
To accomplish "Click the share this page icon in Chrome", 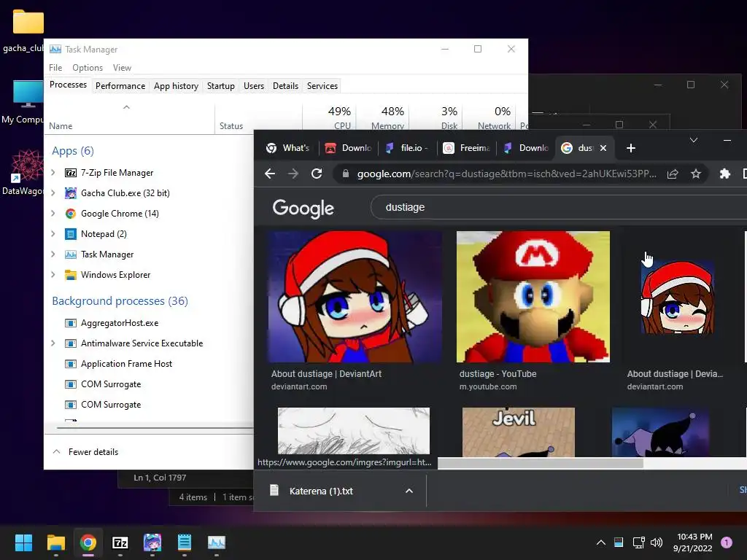I will [x=672, y=174].
